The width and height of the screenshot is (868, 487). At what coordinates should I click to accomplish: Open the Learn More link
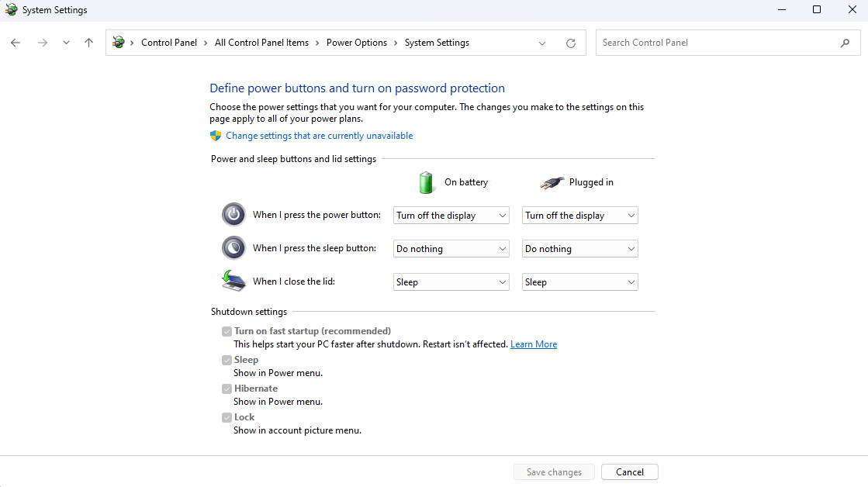(534, 344)
